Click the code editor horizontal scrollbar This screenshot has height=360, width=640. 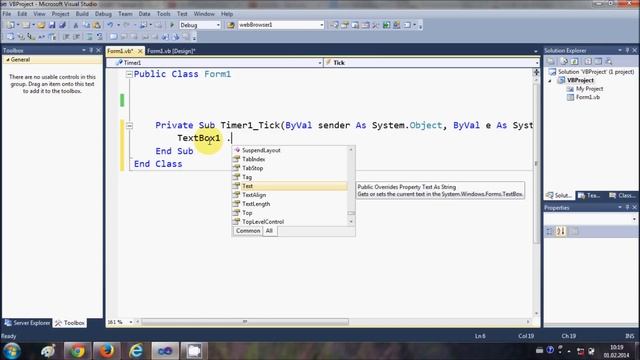point(332,322)
